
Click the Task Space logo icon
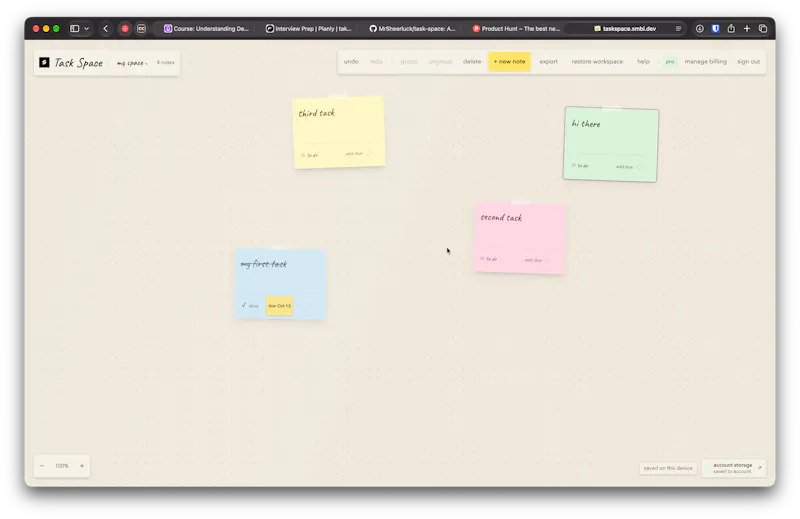pos(44,62)
